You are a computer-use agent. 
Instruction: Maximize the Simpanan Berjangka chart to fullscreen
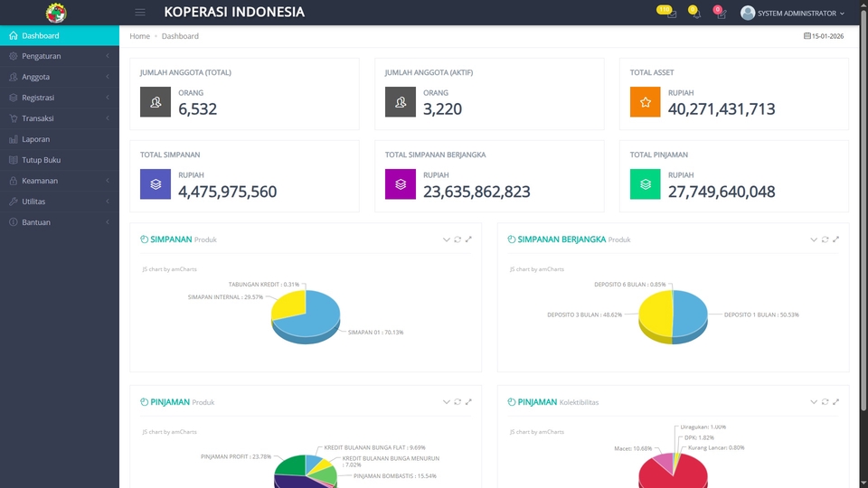836,239
